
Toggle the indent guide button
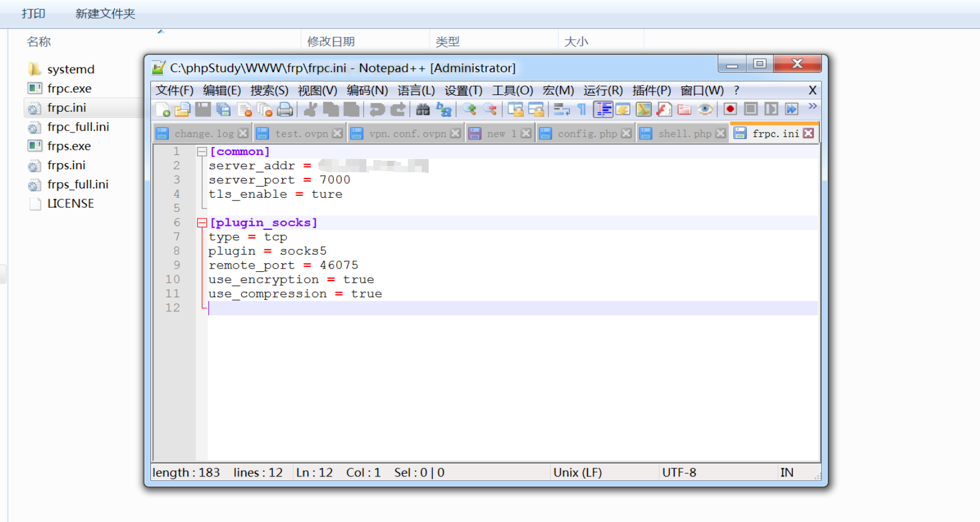(x=603, y=109)
